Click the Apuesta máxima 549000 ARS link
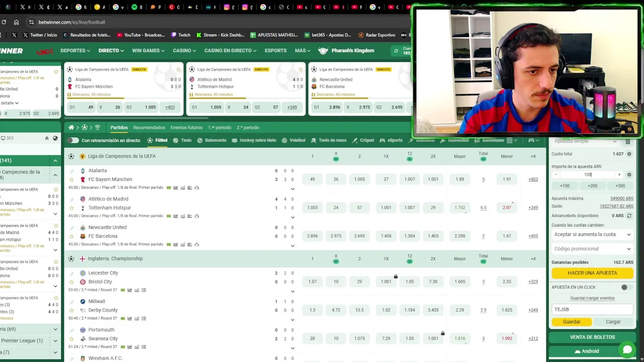The width and height of the screenshot is (644, 362). pyautogui.click(x=621, y=199)
